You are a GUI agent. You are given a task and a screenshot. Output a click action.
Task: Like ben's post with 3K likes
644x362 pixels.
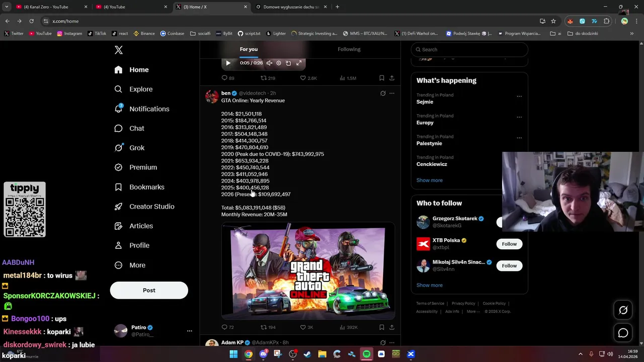coord(306,327)
